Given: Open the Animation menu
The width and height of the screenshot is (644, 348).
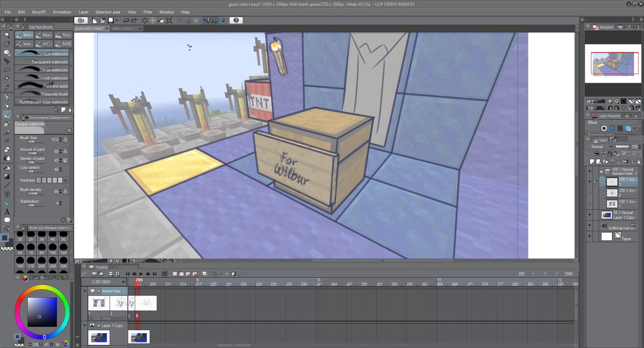Looking at the screenshot, I should pos(62,12).
